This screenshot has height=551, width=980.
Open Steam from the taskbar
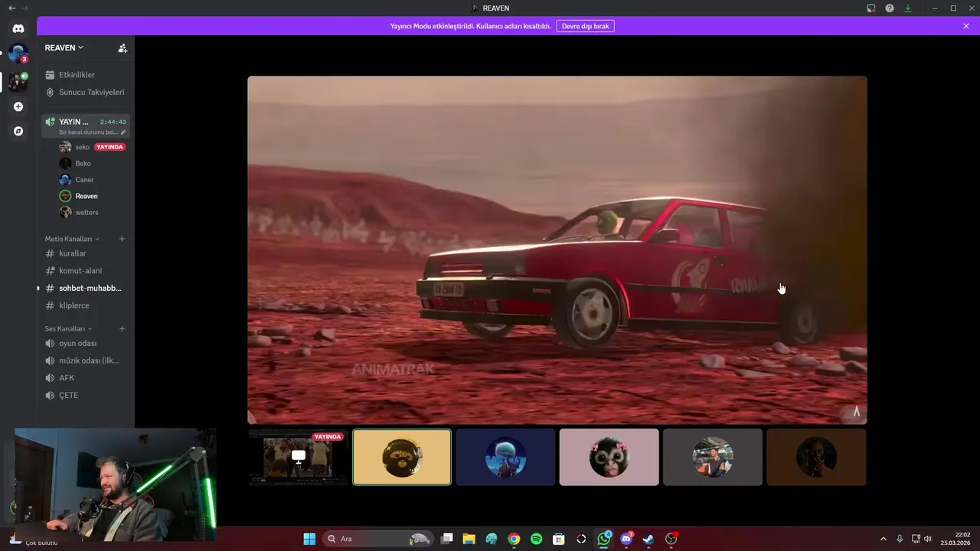pyautogui.click(x=649, y=539)
